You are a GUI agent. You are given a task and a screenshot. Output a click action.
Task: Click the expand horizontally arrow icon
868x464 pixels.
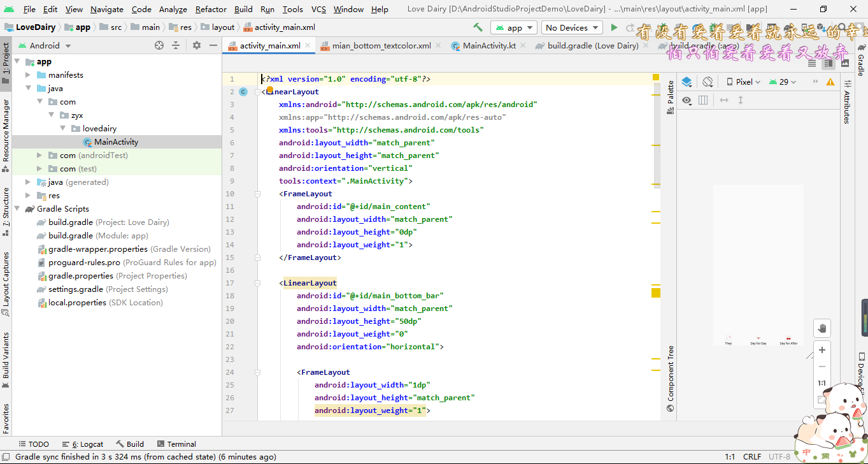[x=724, y=100]
